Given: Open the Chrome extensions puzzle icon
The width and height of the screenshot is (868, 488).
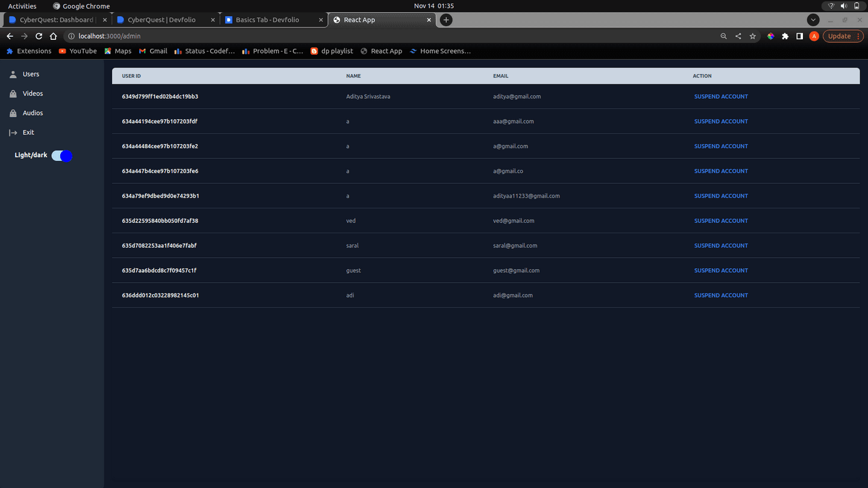Looking at the screenshot, I should [x=785, y=36].
